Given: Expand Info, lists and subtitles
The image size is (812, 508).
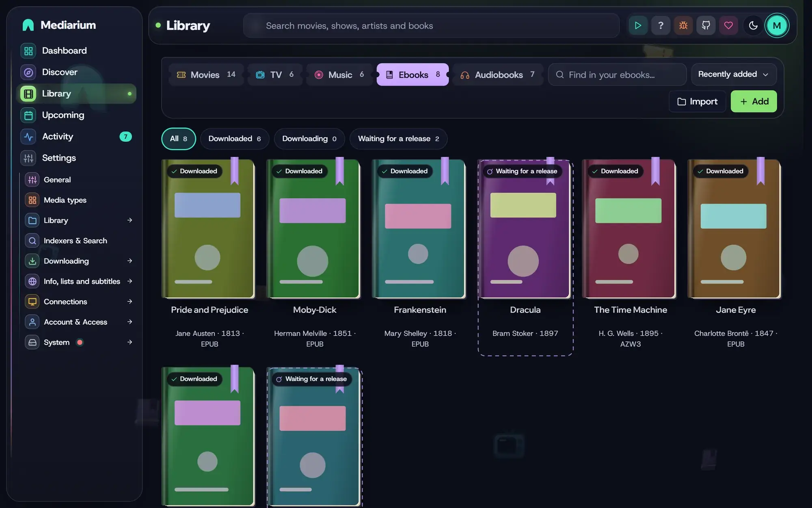Looking at the screenshot, I should coord(130,281).
